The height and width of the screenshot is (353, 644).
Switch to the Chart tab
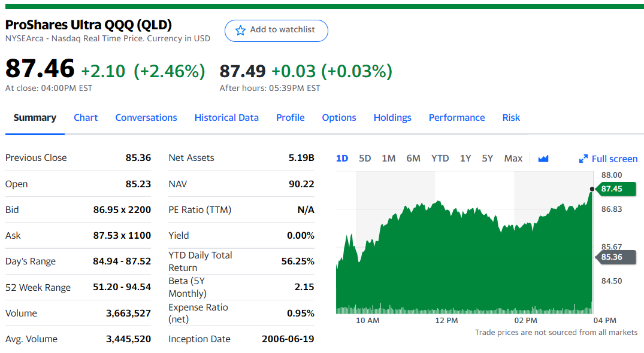point(86,118)
